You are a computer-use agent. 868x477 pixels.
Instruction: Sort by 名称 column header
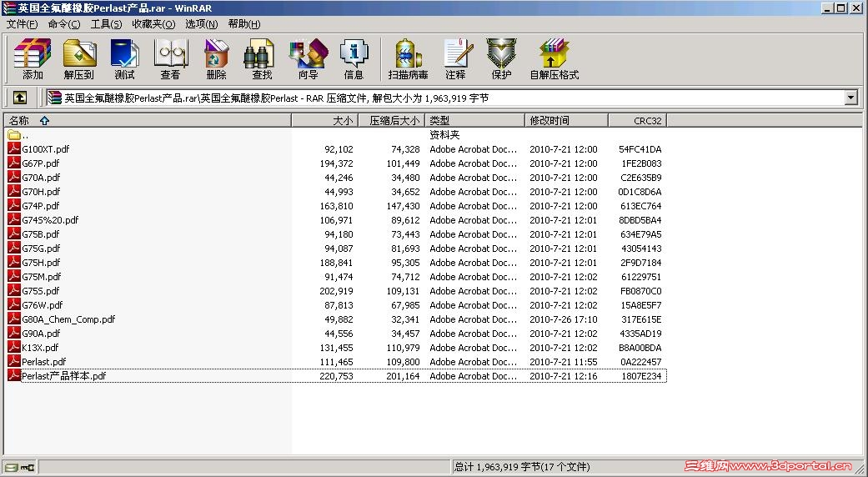pyautogui.click(x=148, y=120)
